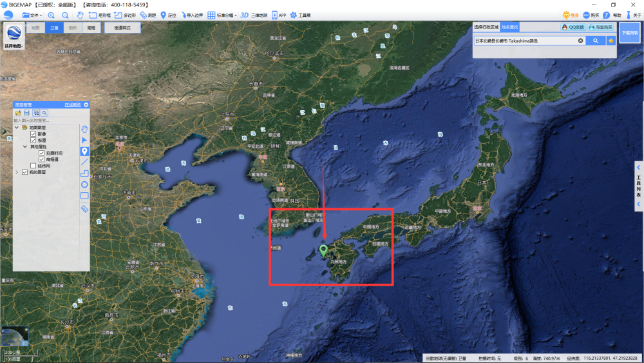Click the blue search magnifier button
The width and height of the screenshot is (644, 363).
596,41
